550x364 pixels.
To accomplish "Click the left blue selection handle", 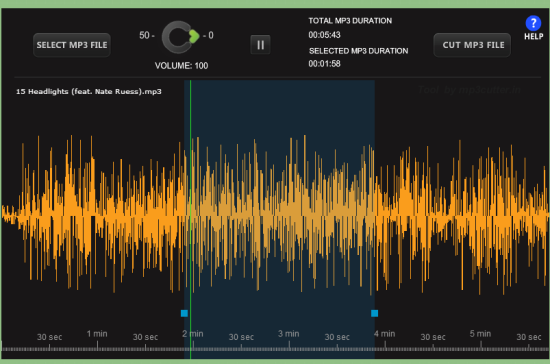I will click(x=184, y=313).
